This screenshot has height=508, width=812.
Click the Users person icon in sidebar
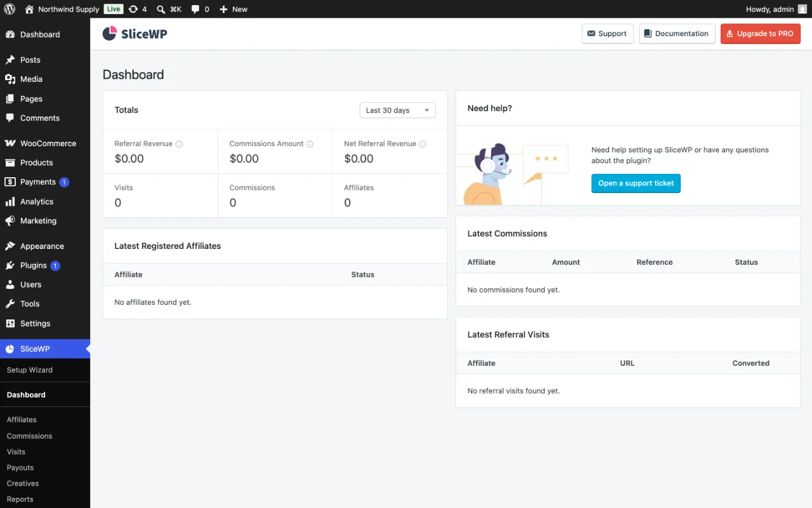pos(10,284)
